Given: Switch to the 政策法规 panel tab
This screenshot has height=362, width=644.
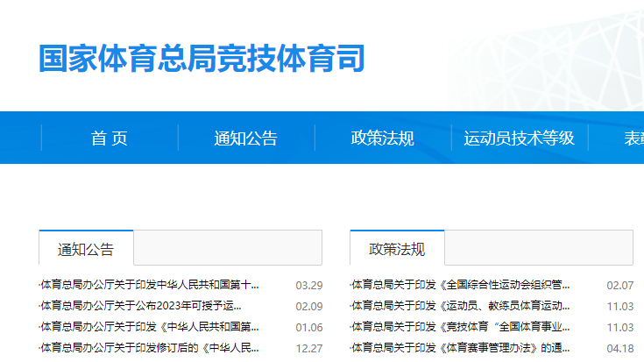Looking at the screenshot, I should click(397, 249).
